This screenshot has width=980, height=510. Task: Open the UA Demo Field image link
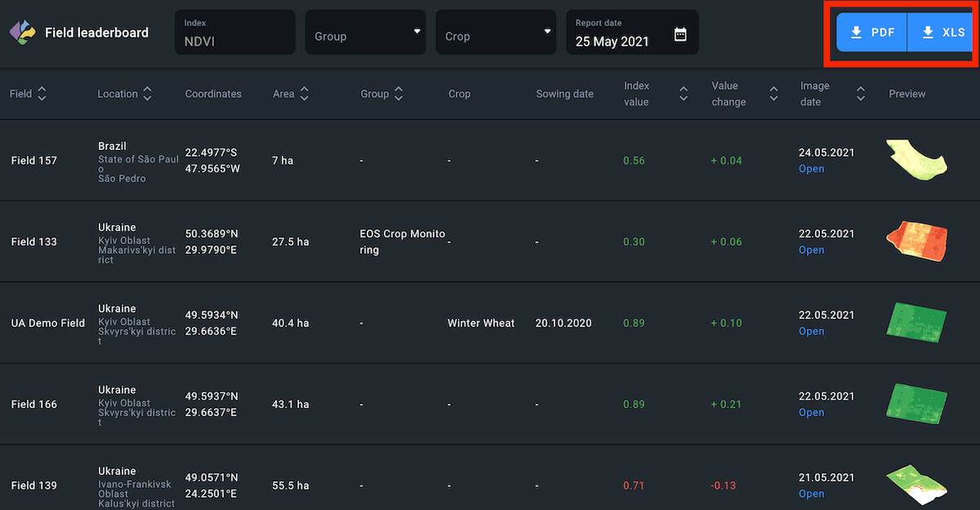811,331
